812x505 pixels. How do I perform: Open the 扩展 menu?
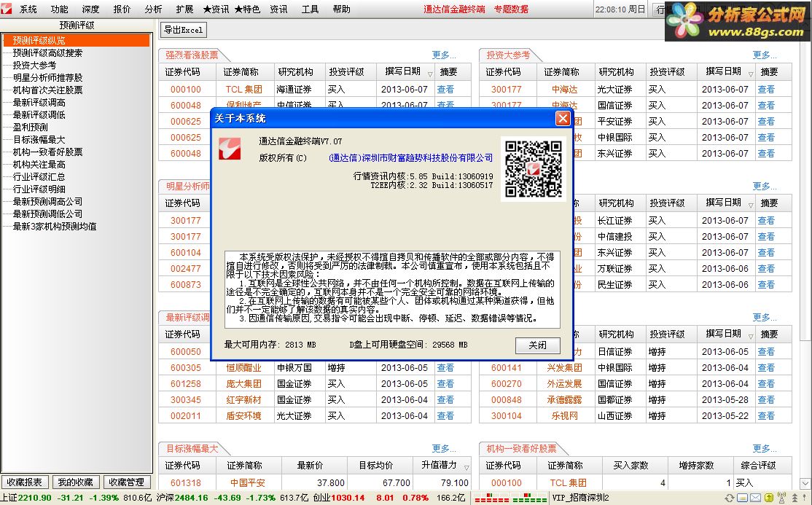tap(184, 9)
